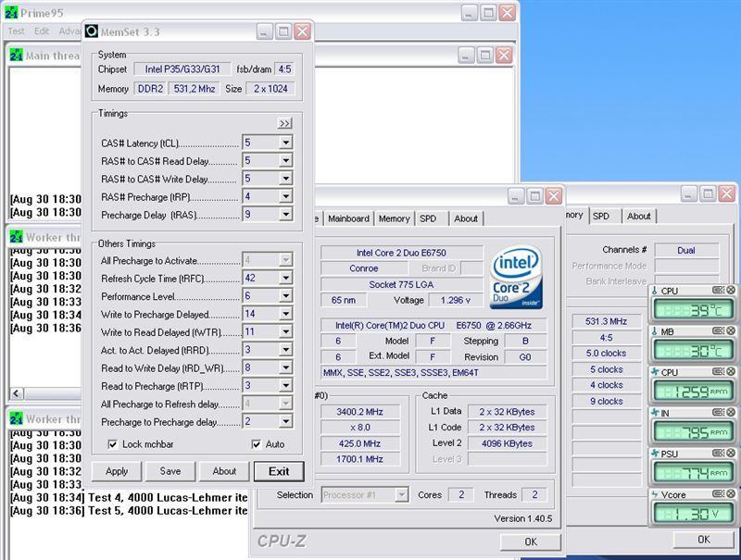Click the '531.3 MHz' frequency value in rear CPU-Z
Image resolution: width=741 pixels, height=560 pixels.
coord(607,321)
